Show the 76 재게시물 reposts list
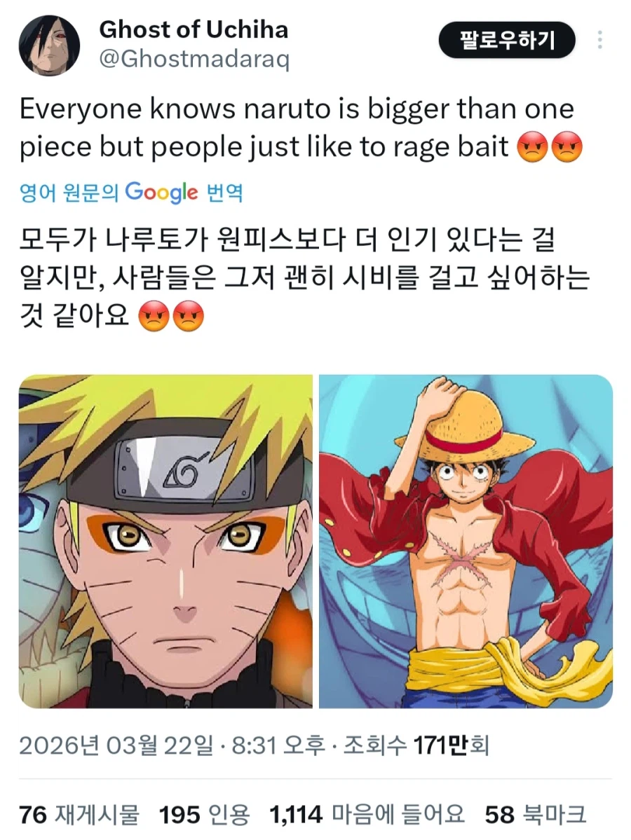 click(79, 815)
